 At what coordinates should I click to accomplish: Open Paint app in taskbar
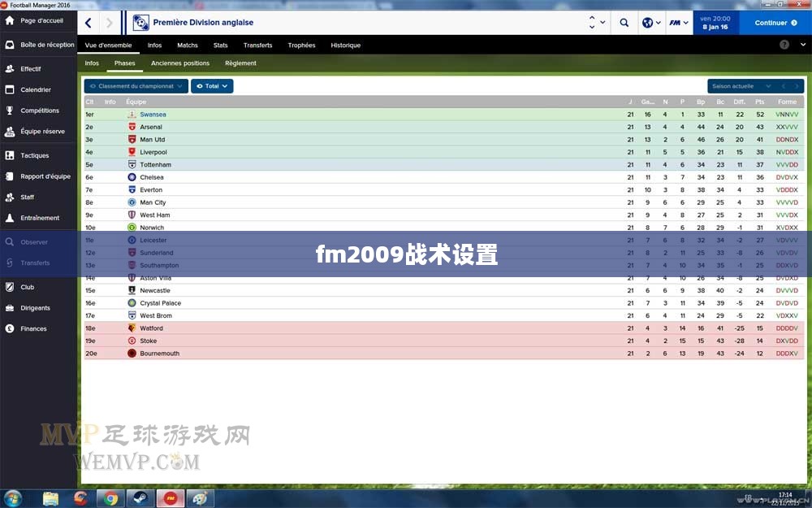click(200, 499)
